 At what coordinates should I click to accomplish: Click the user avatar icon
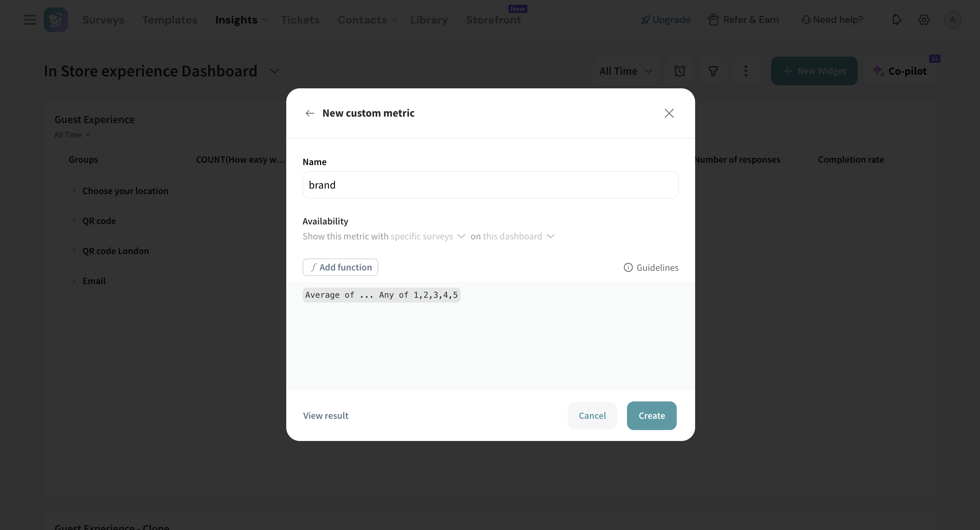tap(952, 20)
